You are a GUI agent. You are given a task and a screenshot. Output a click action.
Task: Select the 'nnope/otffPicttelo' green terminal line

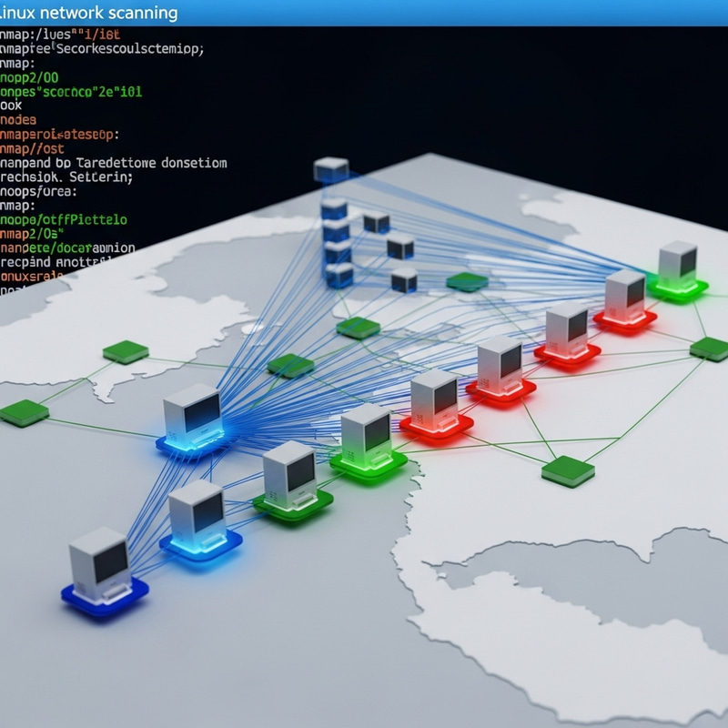pyautogui.click(x=64, y=220)
